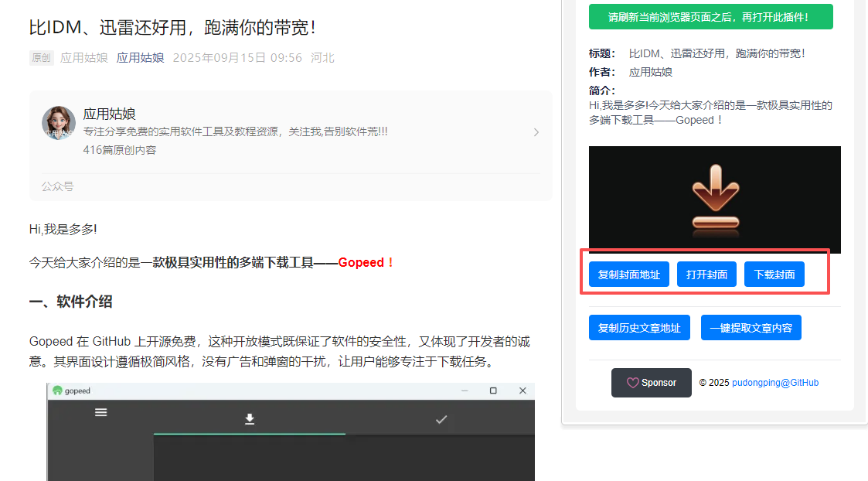Open the pudongping@GitHub link
This screenshot has height=481, width=868.
coord(774,383)
